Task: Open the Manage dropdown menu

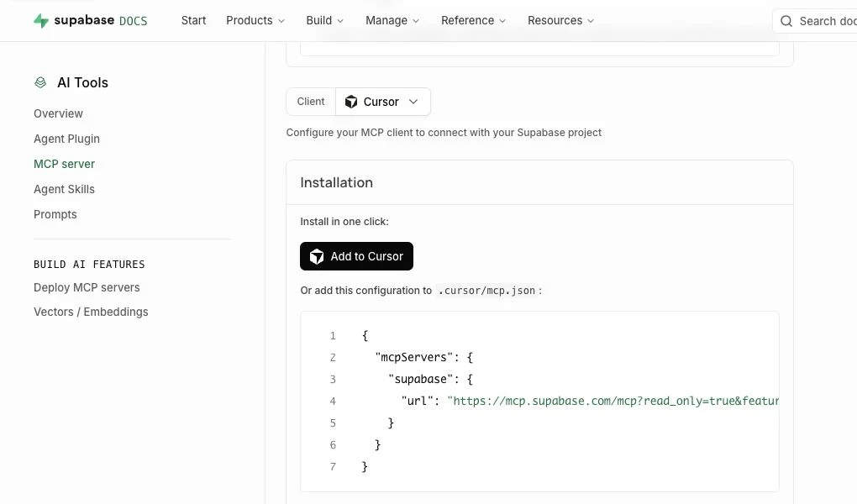Action: 392,20
